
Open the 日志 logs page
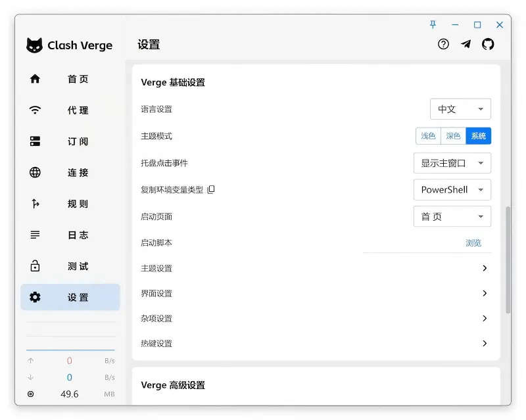pyautogui.click(x=70, y=235)
